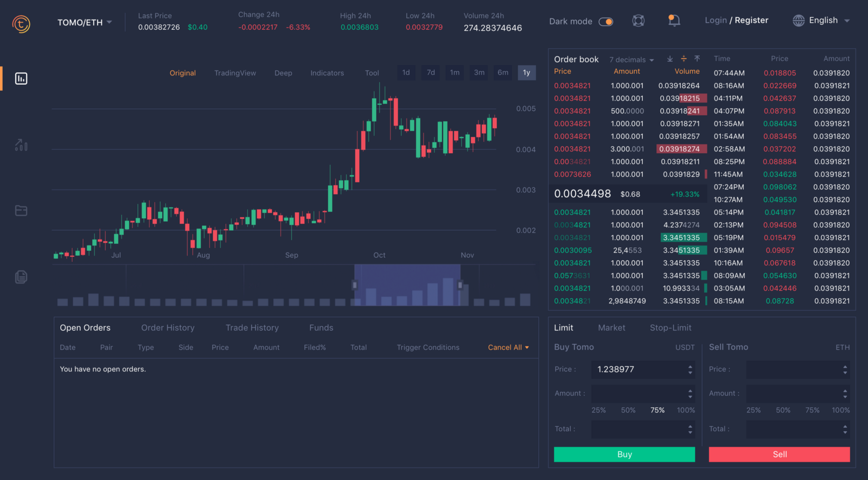Select 75% in Sell Tomo panel
This screenshot has height=480, width=868.
[813, 410]
